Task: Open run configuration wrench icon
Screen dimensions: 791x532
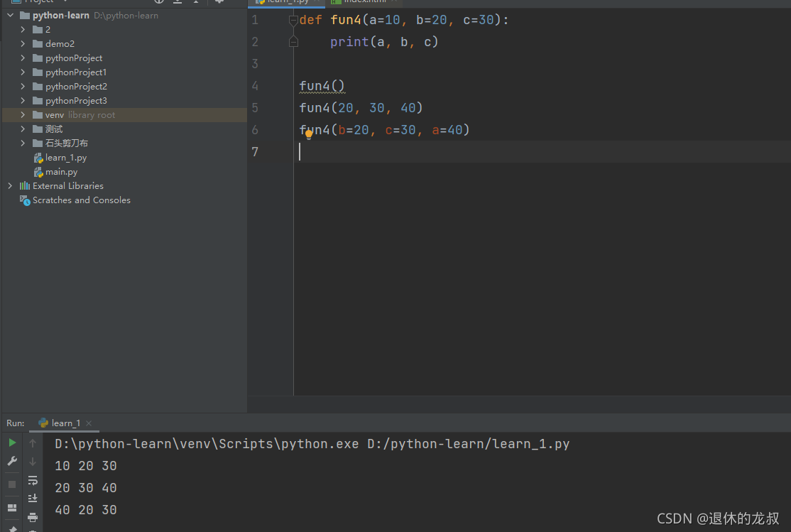Action: click(13, 461)
